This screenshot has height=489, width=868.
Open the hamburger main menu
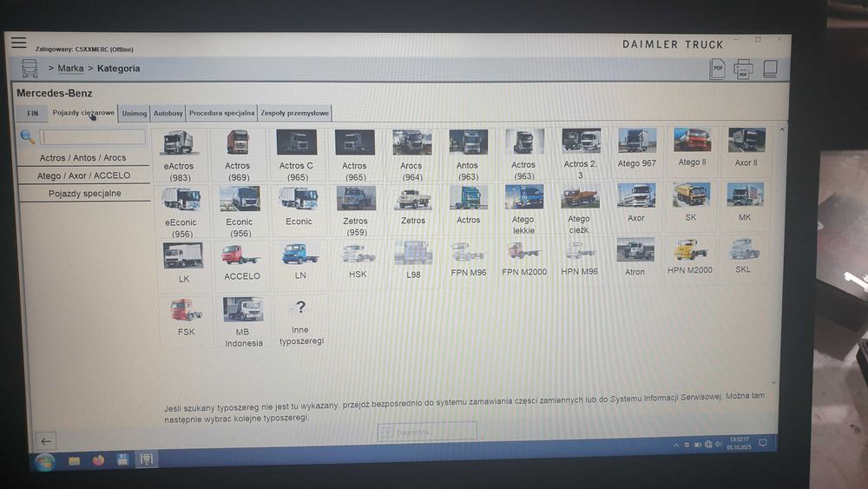(x=19, y=43)
